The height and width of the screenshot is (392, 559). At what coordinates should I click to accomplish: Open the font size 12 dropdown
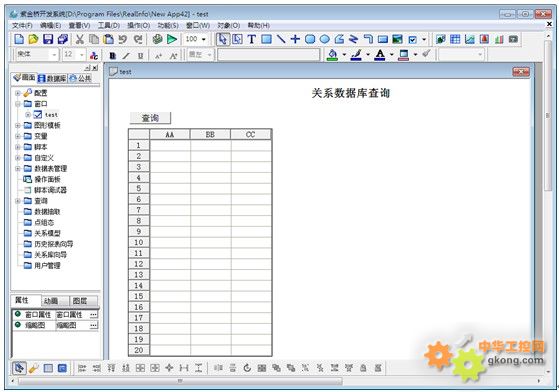point(74,55)
